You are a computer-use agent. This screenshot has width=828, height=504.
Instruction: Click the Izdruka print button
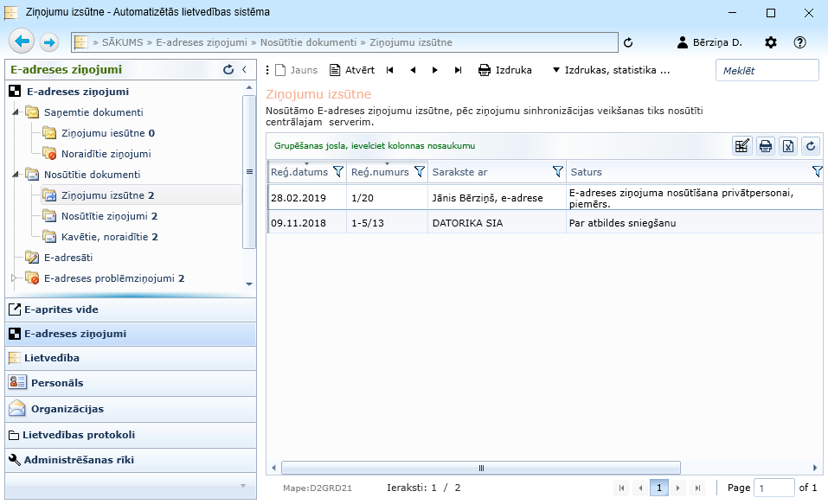click(x=505, y=70)
